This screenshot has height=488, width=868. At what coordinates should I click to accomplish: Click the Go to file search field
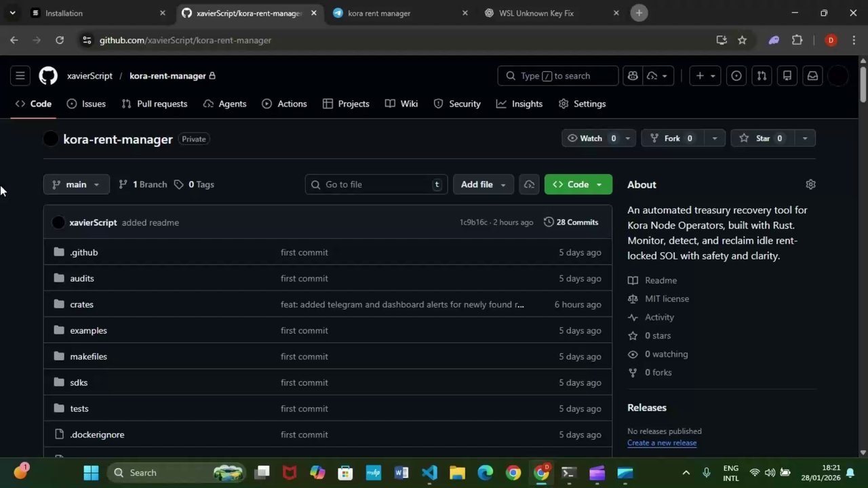[376, 184]
